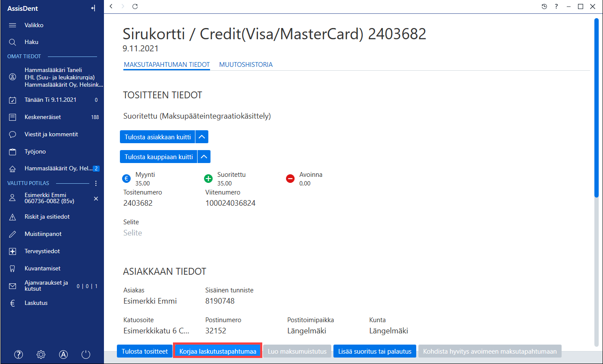Viewport: 603px width, 364px height.
Task: Expand options beside Tulosta kauppiaan kuitti
Action: (204, 157)
